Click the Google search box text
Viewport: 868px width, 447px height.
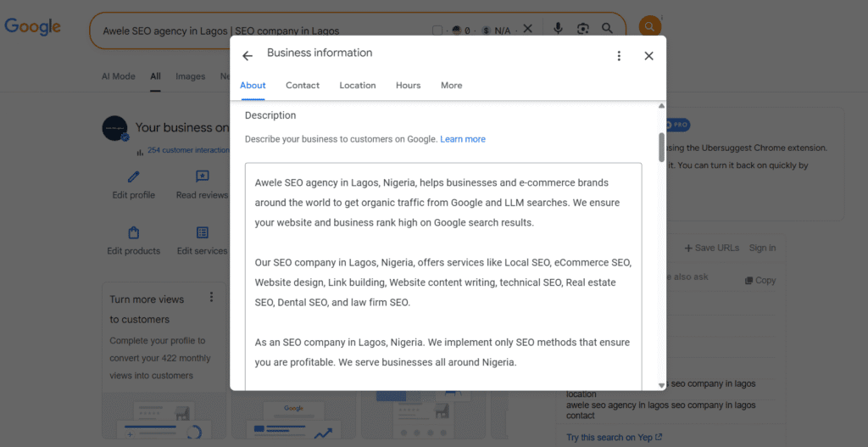pyautogui.click(x=221, y=31)
